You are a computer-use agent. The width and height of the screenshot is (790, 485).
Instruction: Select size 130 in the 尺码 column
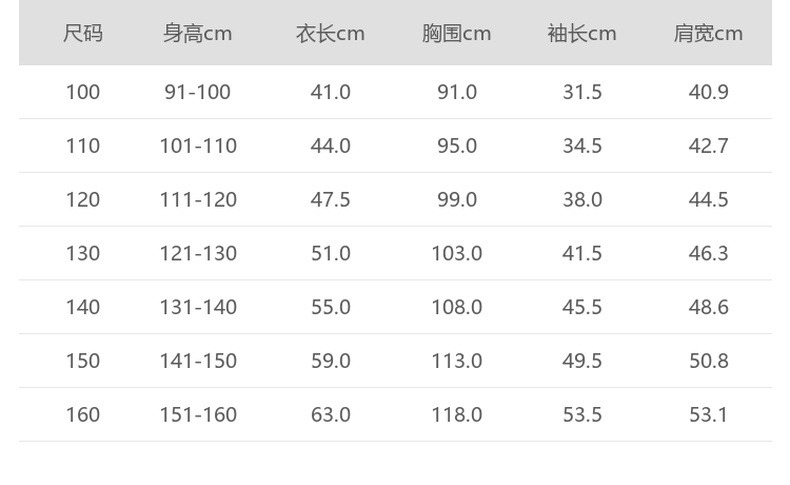coord(83,254)
